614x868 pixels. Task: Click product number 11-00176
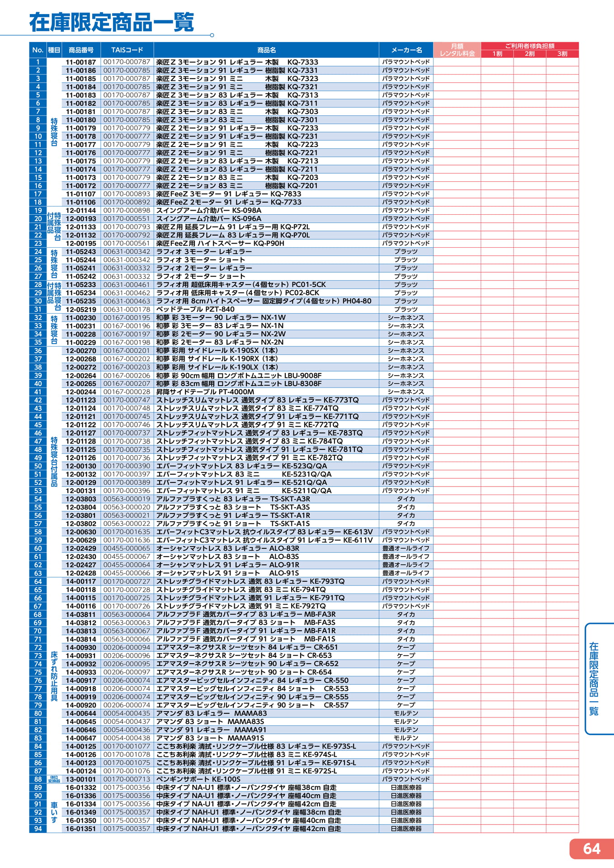tap(81, 153)
